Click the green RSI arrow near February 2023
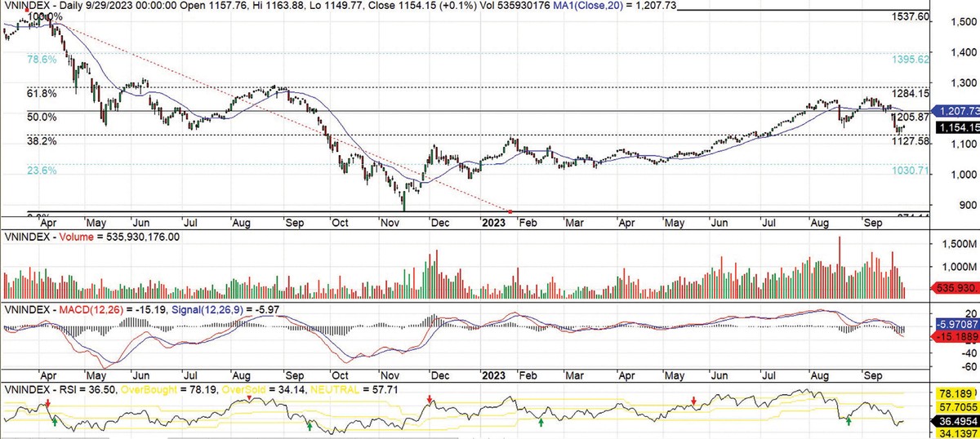This screenshot has height=439, width=980. point(541,422)
